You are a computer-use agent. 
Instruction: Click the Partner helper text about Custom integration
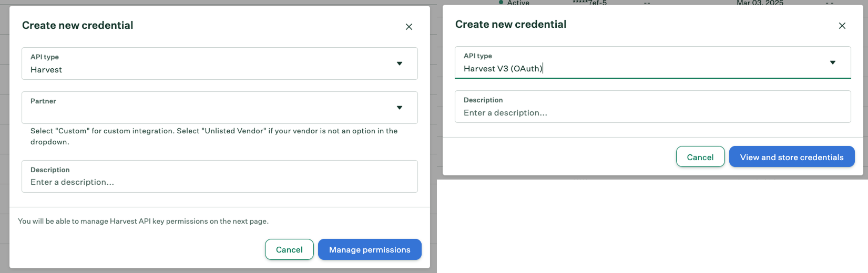point(214,136)
